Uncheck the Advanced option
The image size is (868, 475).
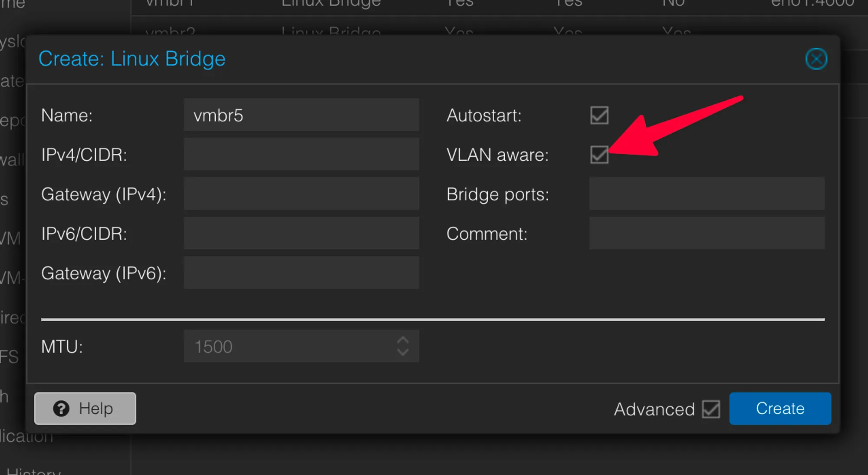710,409
